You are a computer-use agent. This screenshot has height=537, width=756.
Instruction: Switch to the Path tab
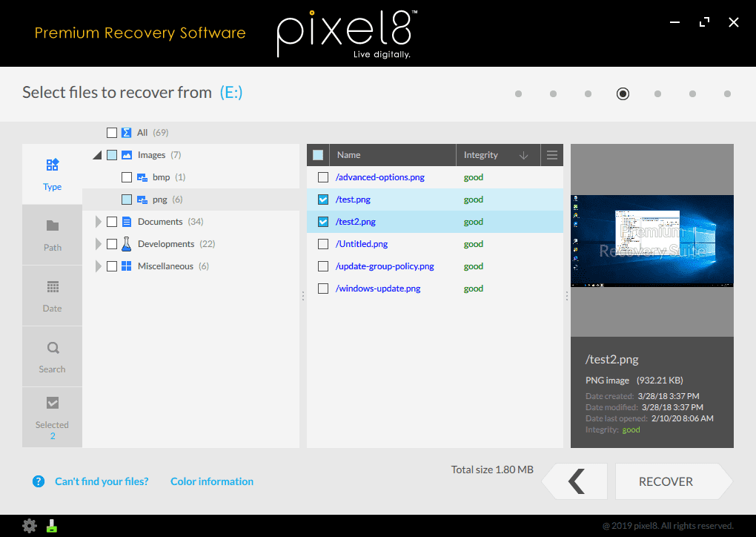click(52, 235)
